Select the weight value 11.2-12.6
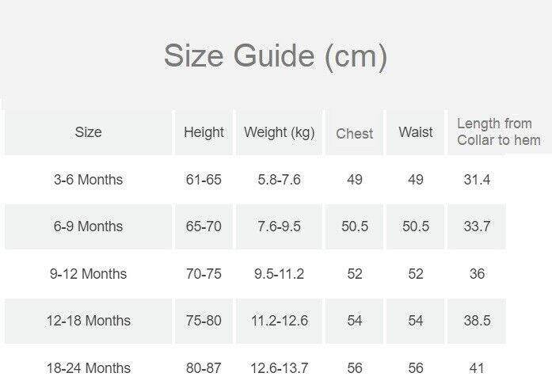Image resolution: width=552 pixels, height=392 pixels. (280, 321)
